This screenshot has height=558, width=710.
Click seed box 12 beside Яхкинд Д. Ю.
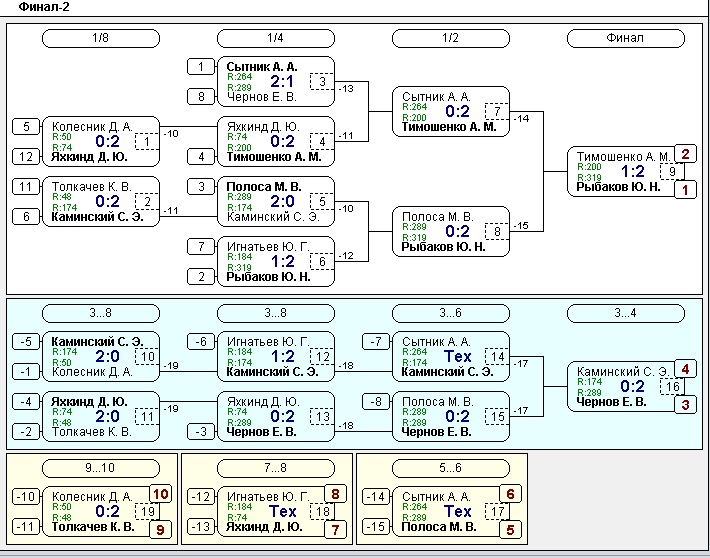click(x=26, y=157)
